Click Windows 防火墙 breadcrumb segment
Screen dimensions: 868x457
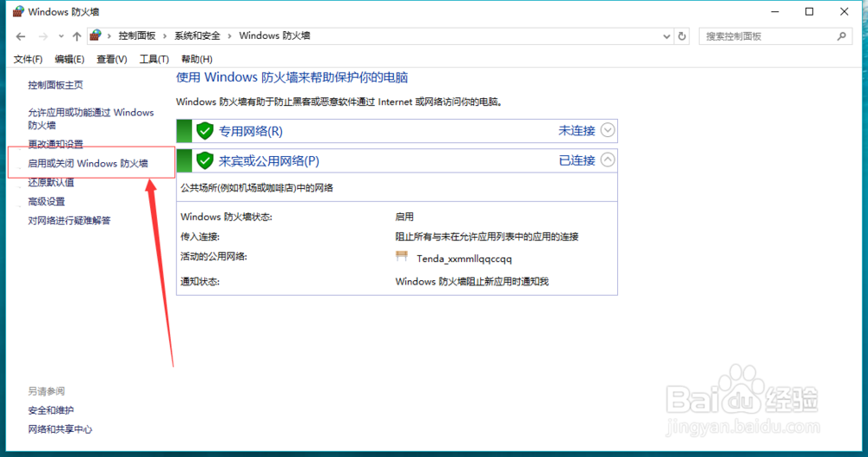coord(274,36)
